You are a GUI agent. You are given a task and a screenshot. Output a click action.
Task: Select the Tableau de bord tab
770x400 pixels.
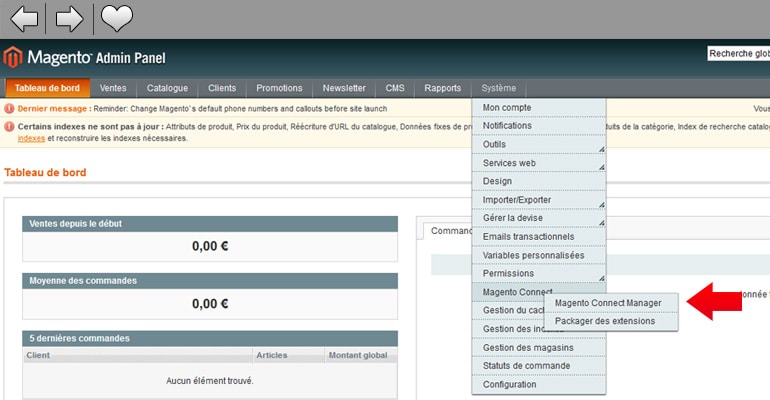pyautogui.click(x=47, y=88)
